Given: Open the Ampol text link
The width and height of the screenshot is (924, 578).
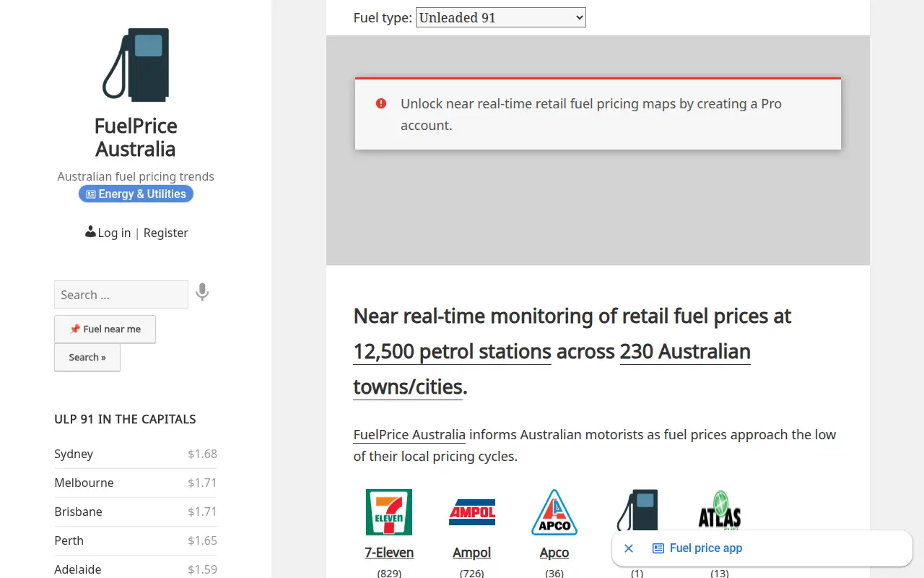Looking at the screenshot, I should click(x=472, y=553).
